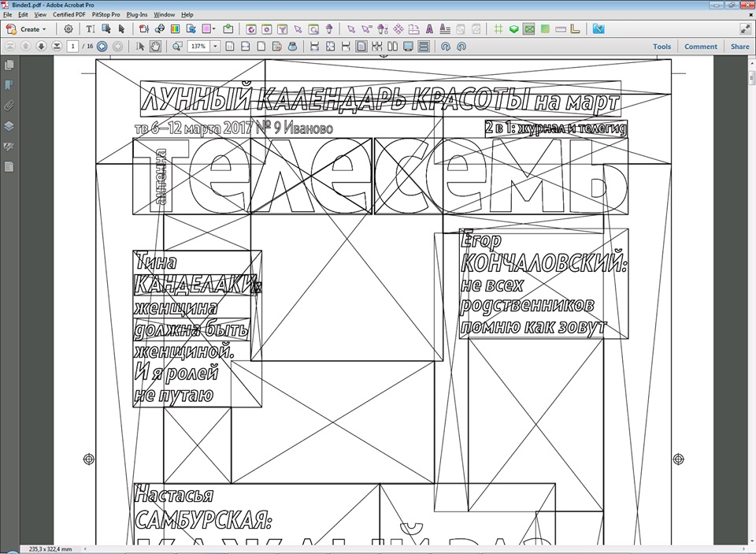This screenshot has width=756, height=554.
Task: Click the actual size 1:1 page icon
Action: click(x=230, y=46)
